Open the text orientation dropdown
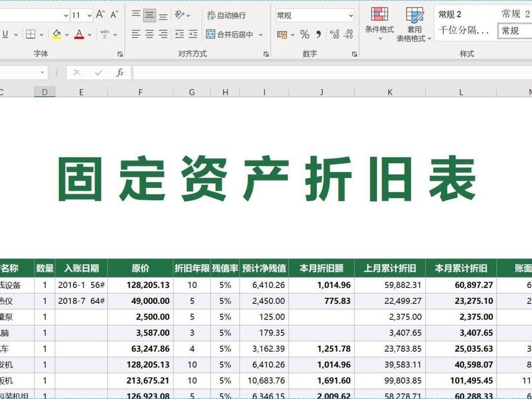The image size is (532, 399). click(189, 15)
